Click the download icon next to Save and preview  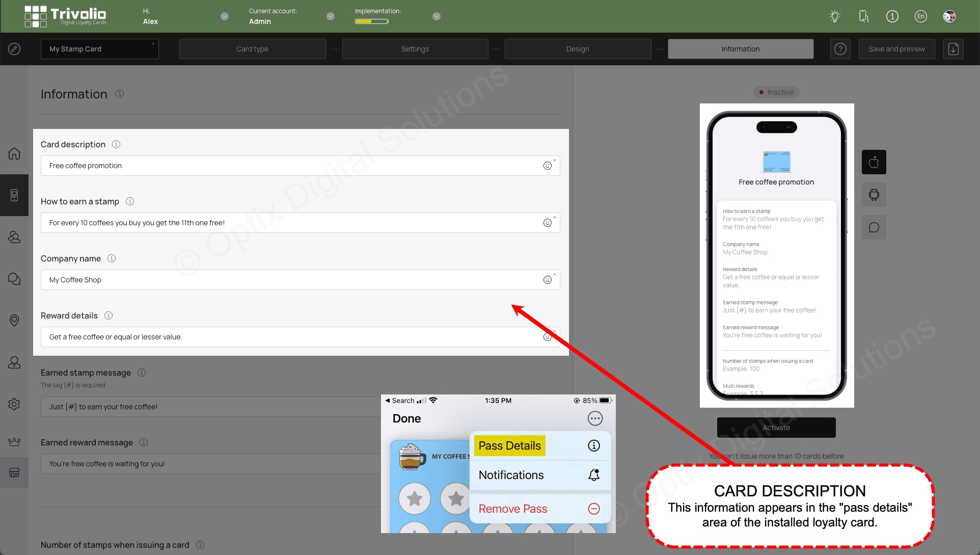click(954, 49)
